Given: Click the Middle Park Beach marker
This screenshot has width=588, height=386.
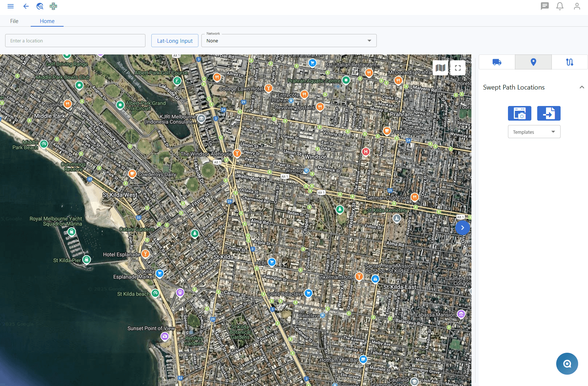Looking at the screenshot, I should tap(44, 144).
